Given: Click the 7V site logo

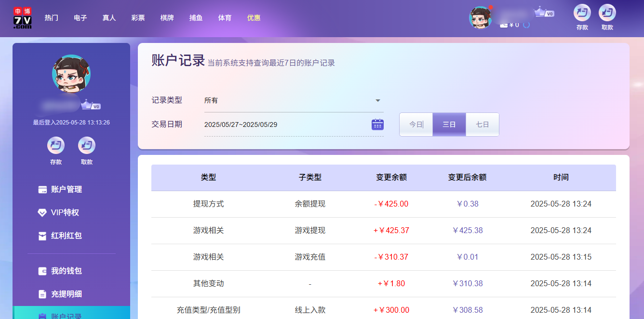Looking at the screenshot, I should pos(21,18).
